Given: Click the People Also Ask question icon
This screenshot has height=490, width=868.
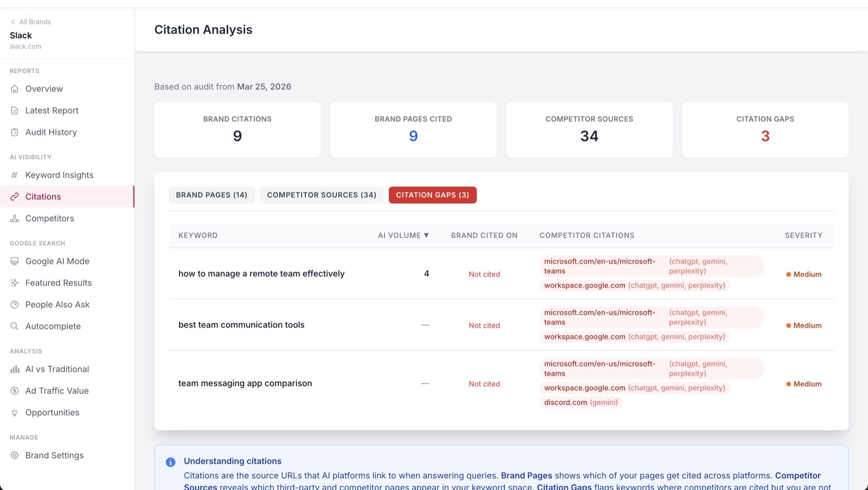Looking at the screenshot, I should (14, 304).
